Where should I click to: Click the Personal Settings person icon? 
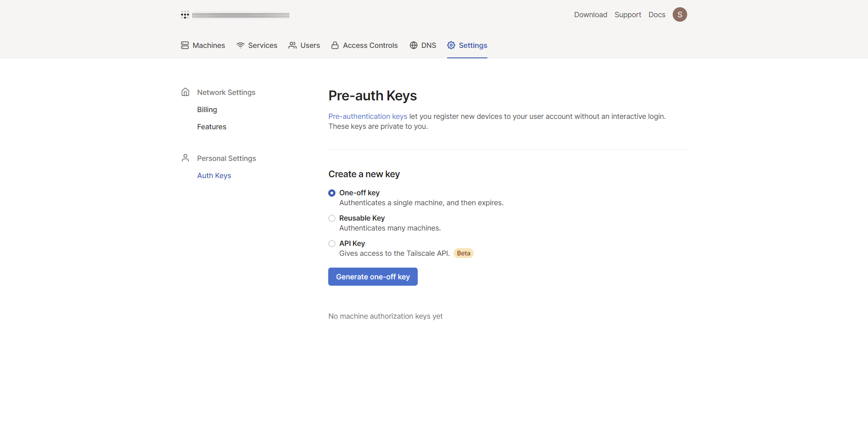(185, 158)
